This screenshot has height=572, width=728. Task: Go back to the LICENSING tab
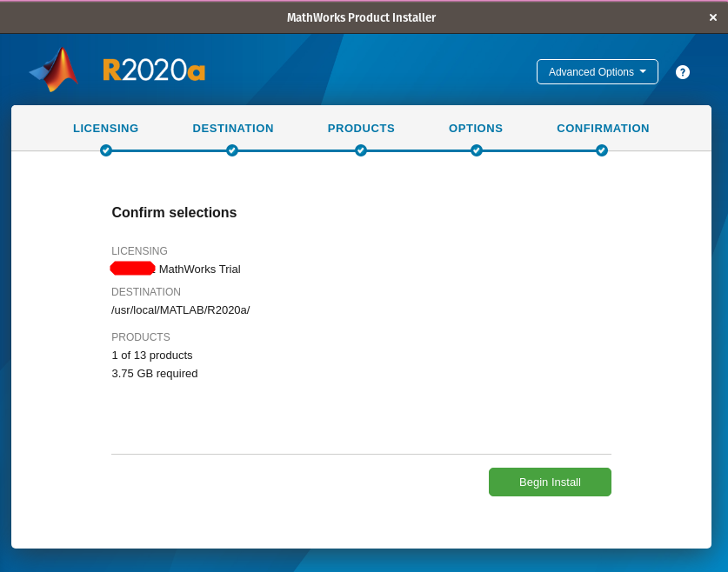(106, 129)
